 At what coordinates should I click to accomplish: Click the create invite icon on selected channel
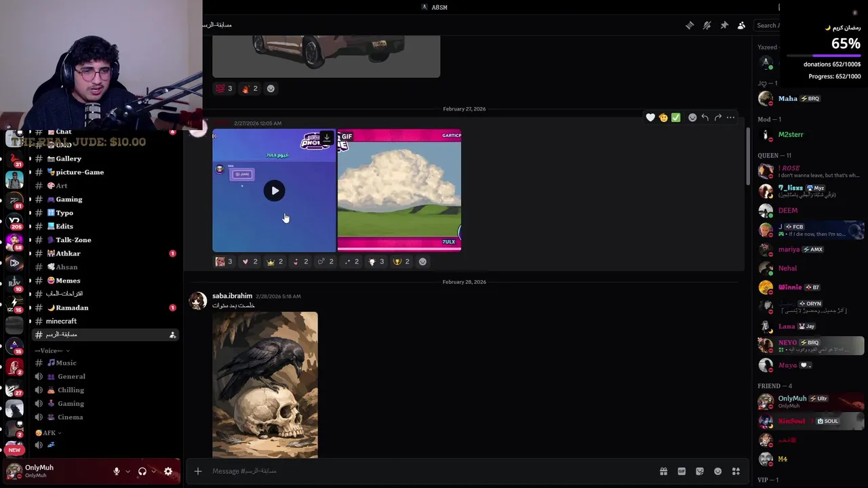coord(172,335)
